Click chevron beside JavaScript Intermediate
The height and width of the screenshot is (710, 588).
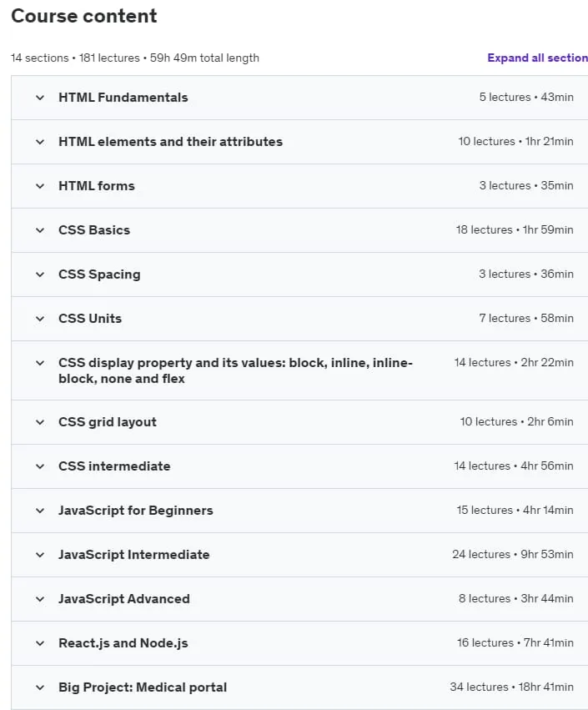click(40, 555)
